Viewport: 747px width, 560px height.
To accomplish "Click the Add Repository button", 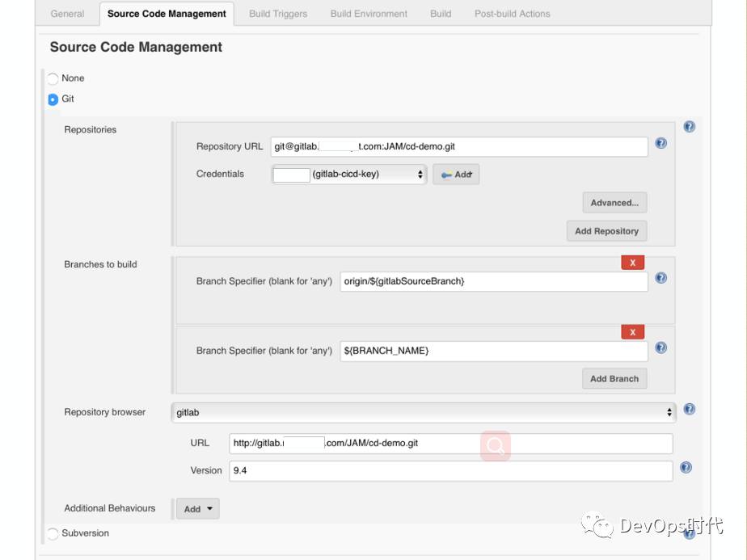I will pyautogui.click(x=606, y=231).
